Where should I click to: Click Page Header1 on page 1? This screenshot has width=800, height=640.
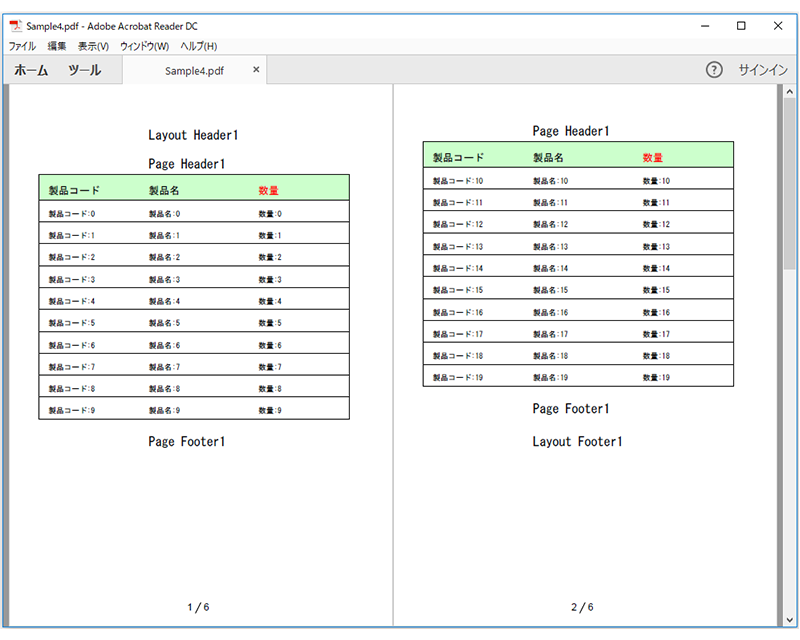(186, 164)
